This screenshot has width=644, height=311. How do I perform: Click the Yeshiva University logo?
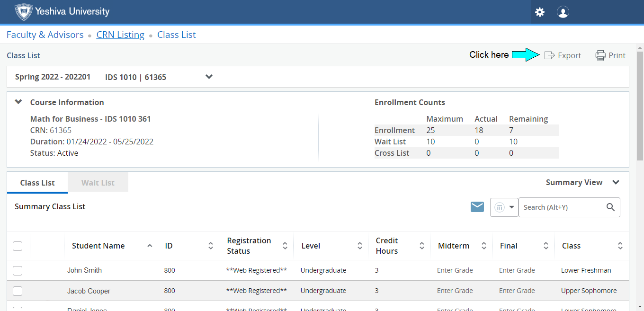[x=23, y=12]
